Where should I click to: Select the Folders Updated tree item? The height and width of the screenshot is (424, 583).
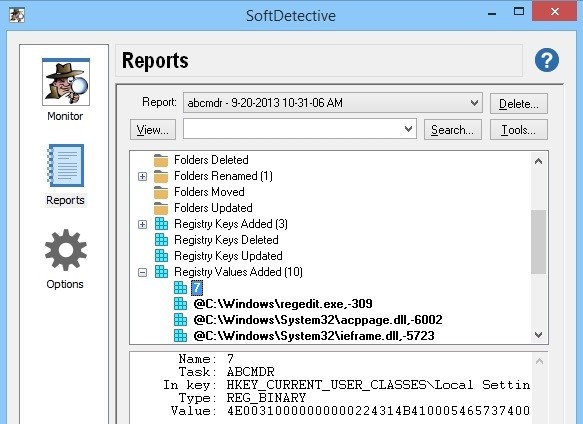(x=213, y=208)
